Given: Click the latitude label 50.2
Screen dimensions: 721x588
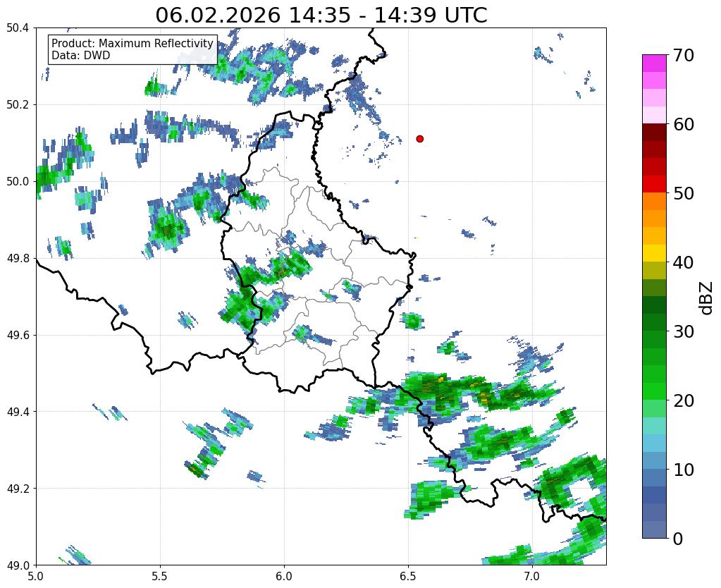Looking at the screenshot, I should tap(18, 104).
